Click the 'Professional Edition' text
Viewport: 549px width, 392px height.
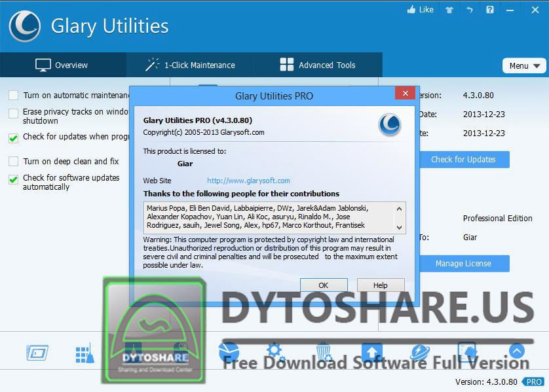pyautogui.click(x=497, y=218)
